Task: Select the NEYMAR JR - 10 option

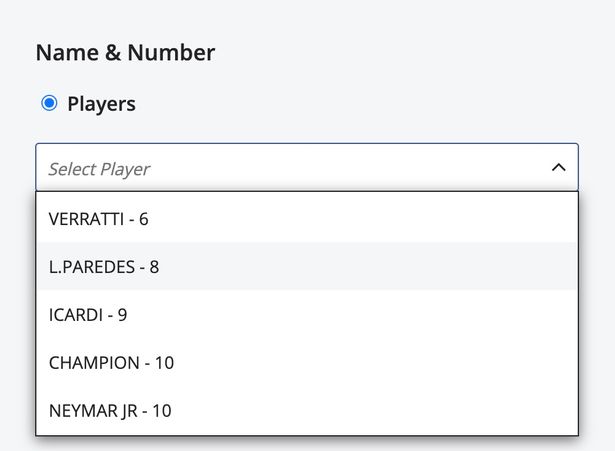Action: coord(110,411)
